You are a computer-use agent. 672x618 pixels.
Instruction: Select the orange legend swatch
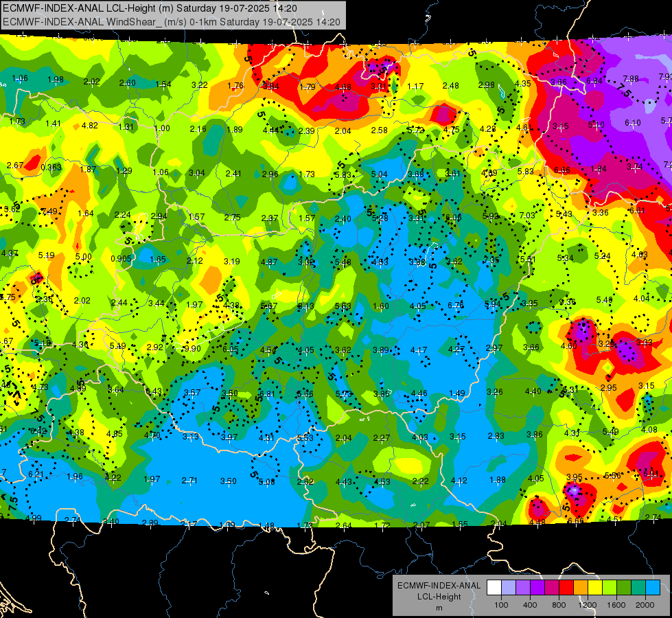(581, 588)
